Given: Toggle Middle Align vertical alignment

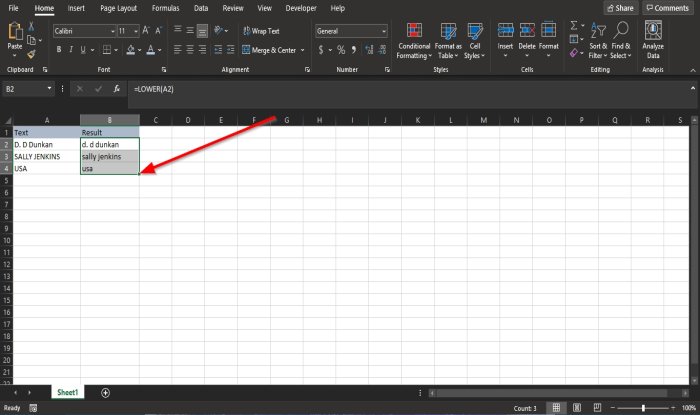Looking at the screenshot, I should [190, 30].
